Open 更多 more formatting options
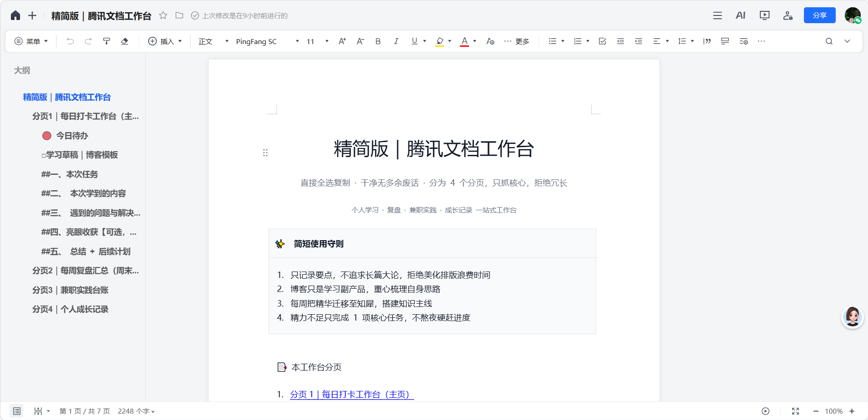The image size is (868, 420). click(x=517, y=41)
